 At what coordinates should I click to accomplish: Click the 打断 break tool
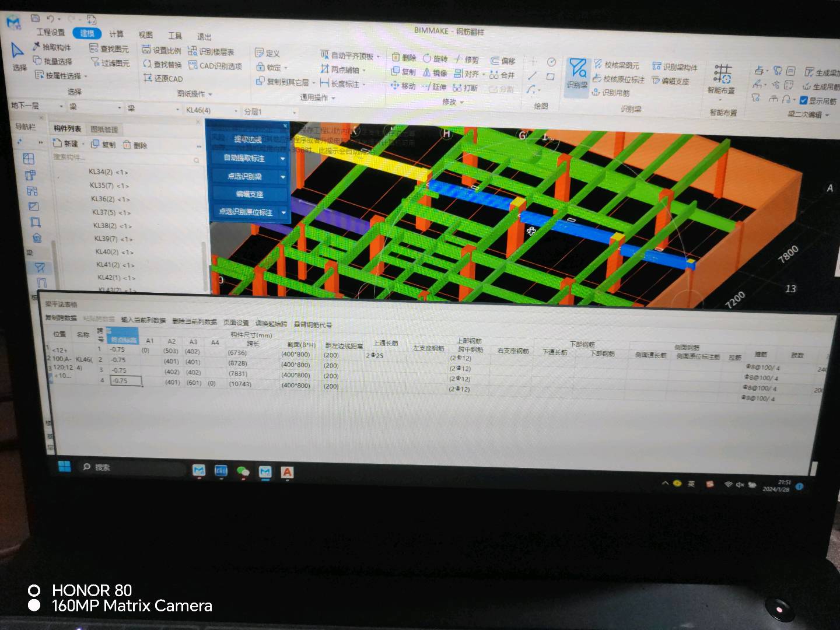point(466,88)
